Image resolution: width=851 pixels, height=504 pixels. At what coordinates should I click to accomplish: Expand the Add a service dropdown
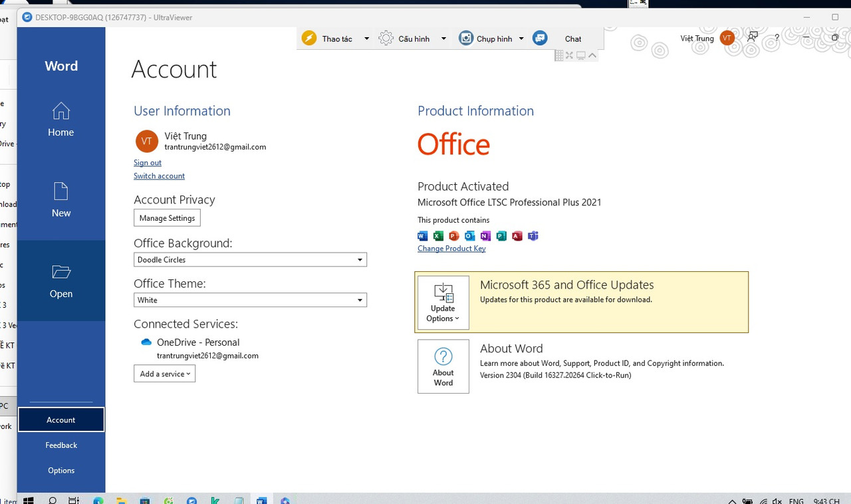[164, 374]
